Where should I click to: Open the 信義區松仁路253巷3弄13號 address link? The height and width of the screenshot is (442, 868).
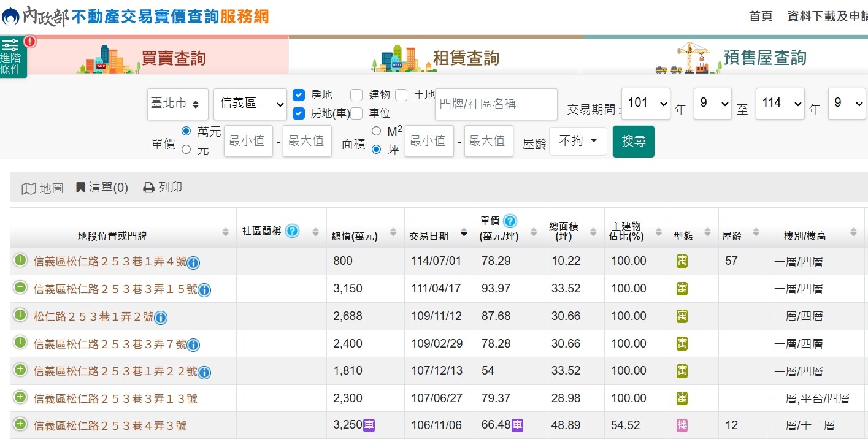[x=115, y=399]
